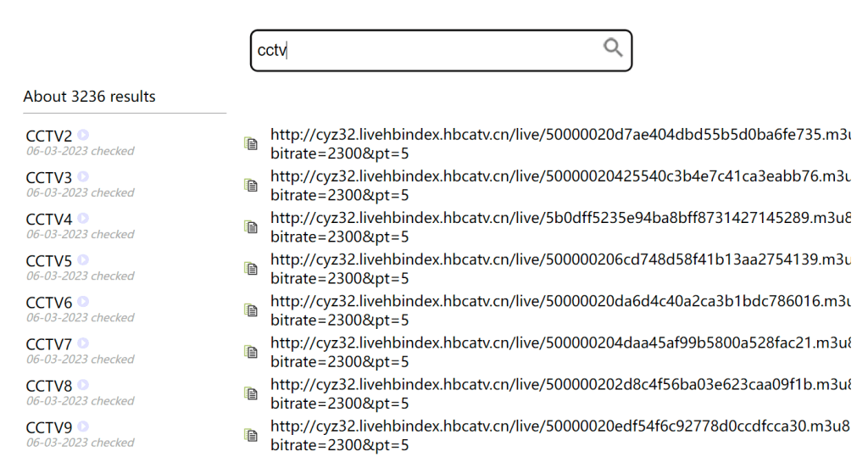
Task: Click the checked date under CCTV5
Action: tap(81, 276)
